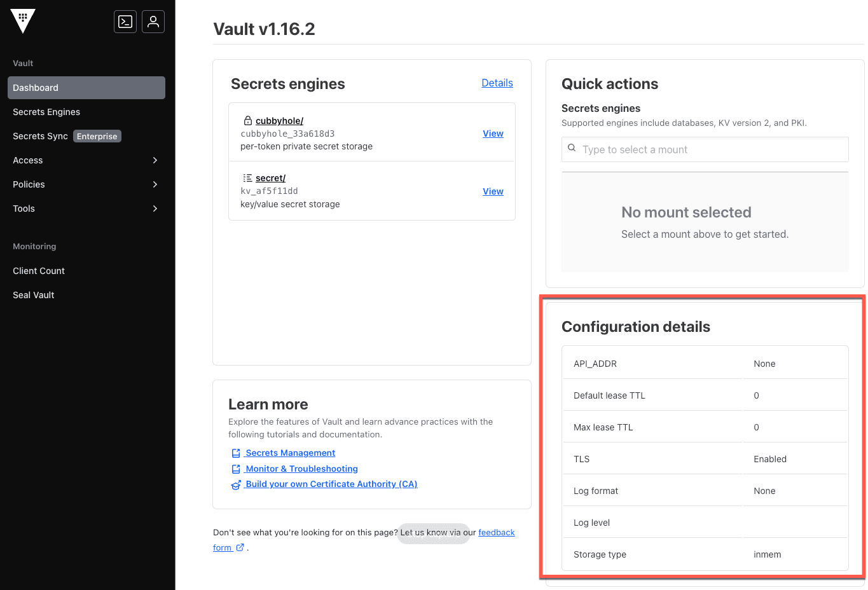868x590 pixels.
Task: Click the Log level label
Action: [x=591, y=523]
